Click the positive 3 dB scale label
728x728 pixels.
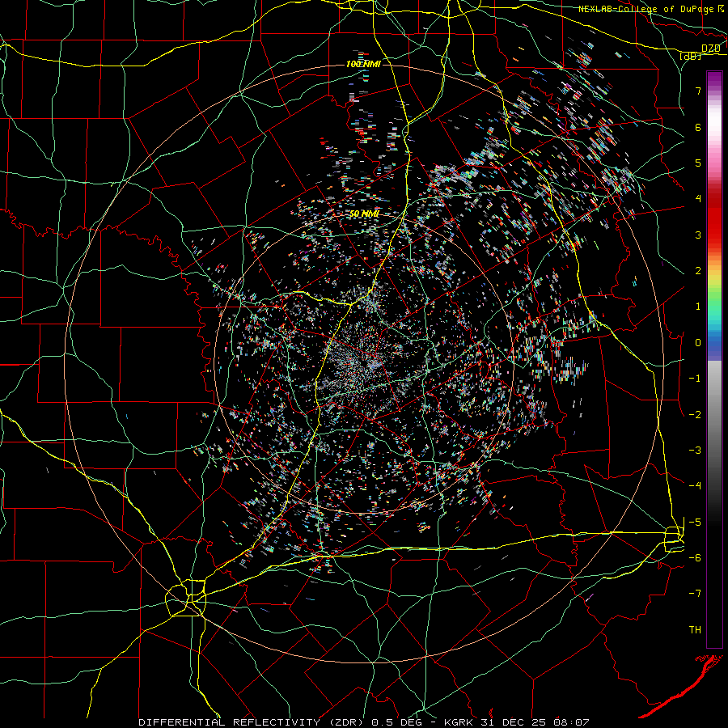[x=698, y=235]
